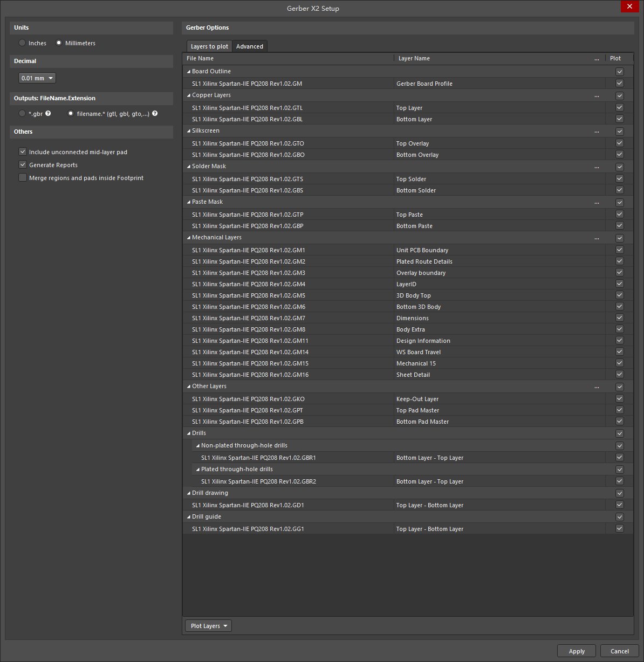Open the ellipsis menu for Paste Mask
644x662 pixels.
click(x=597, y=202)
